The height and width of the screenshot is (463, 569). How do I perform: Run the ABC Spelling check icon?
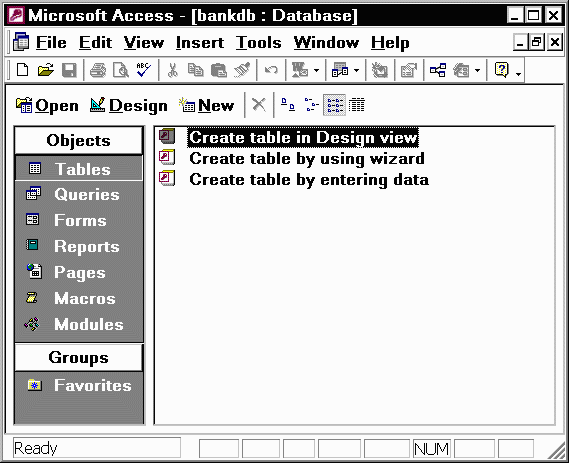(x=144, y=69)
